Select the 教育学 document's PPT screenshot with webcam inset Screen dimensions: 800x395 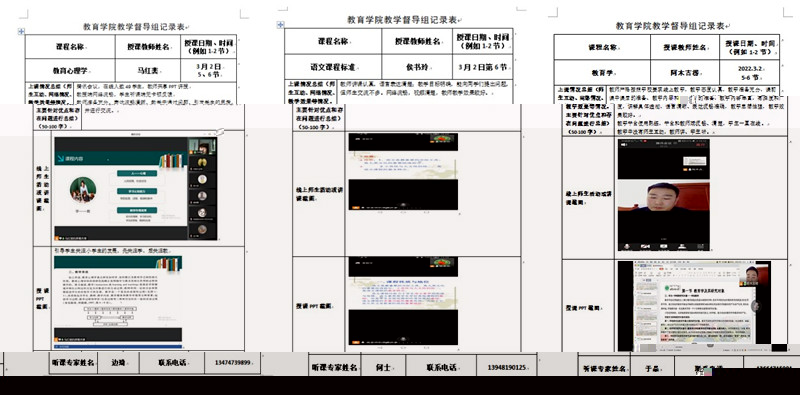[694, 306]
